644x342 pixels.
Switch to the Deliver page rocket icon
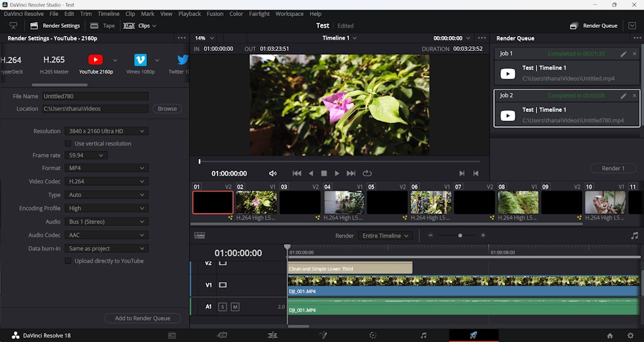[473, 336]
